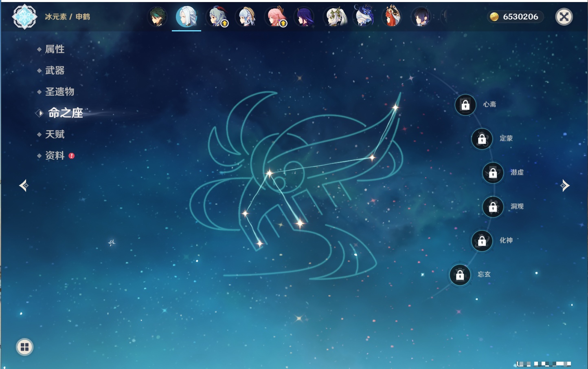Click the red alert badge beside 资料
Viewport: 588px width, 369px height.
[72, 156]
